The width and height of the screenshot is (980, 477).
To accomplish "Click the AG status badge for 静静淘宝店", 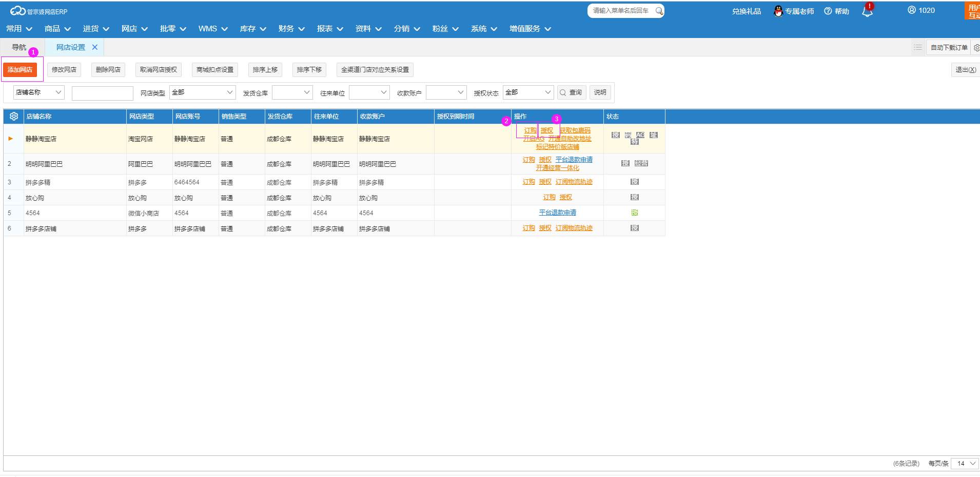I will click(x=640, y=135).
